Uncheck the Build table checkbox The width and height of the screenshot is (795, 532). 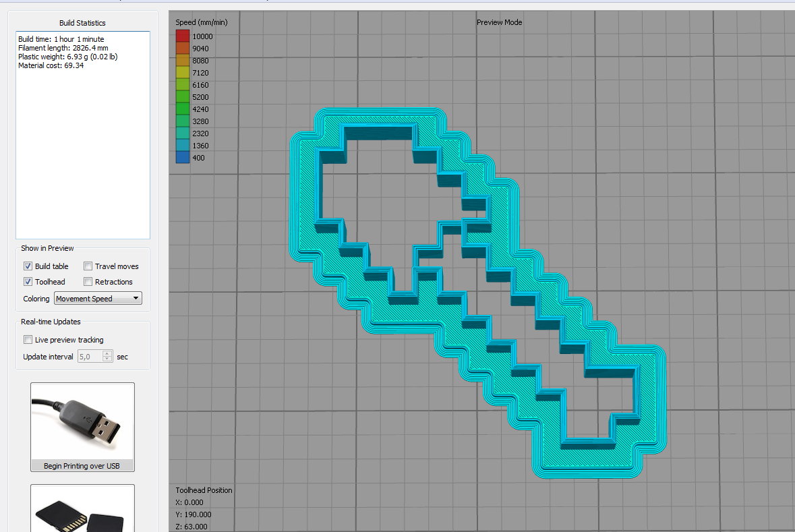(28, 266)
